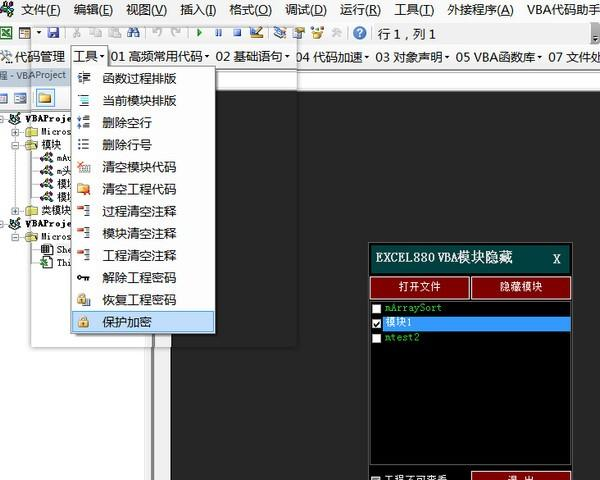600x480 pixels.
Task: Click the Break pause icon
Action: click(218, 33)
